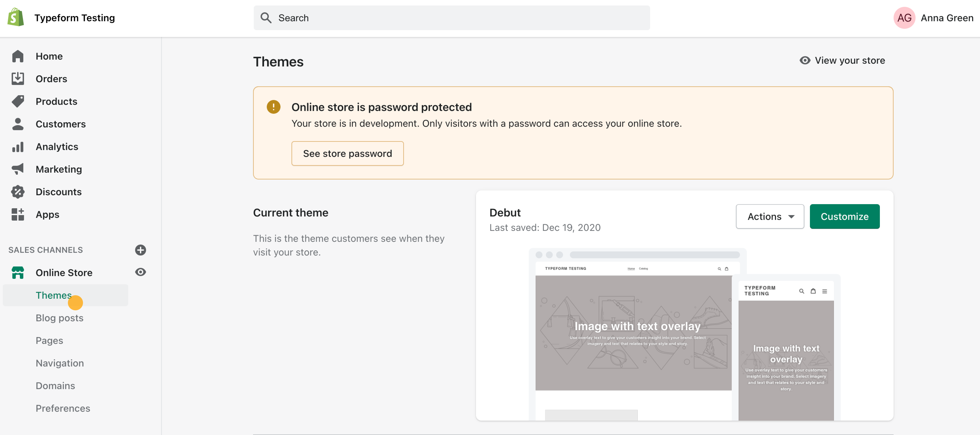This screenshot has height=435, width=980.
Task: View online store via sidebar eye icon
Action: click(140, 272)
